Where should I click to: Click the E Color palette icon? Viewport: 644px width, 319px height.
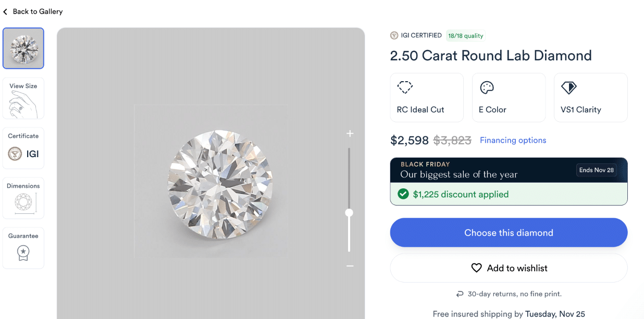coord(487,87)
